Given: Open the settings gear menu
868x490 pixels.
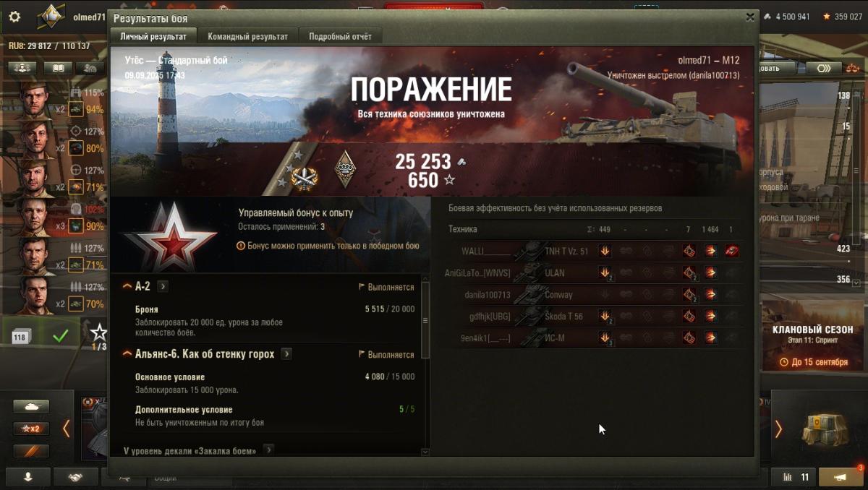Looking at the screenshot, I should 14,17.
